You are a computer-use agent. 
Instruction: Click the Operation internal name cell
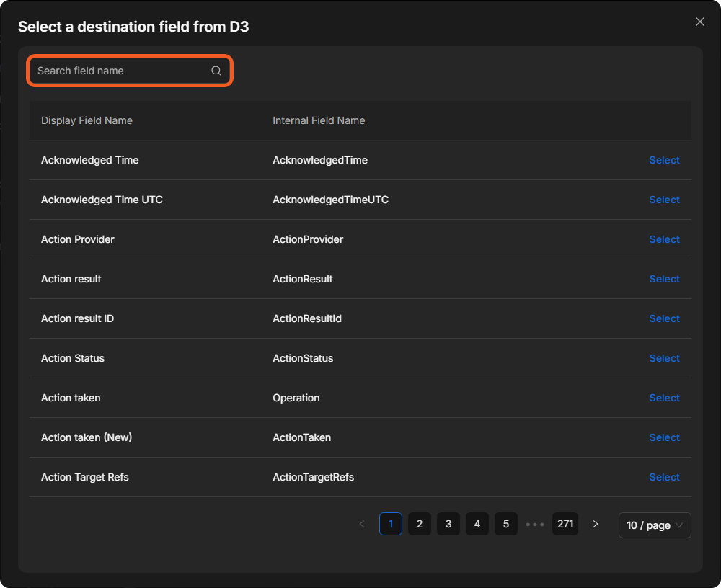pos(296,398)
